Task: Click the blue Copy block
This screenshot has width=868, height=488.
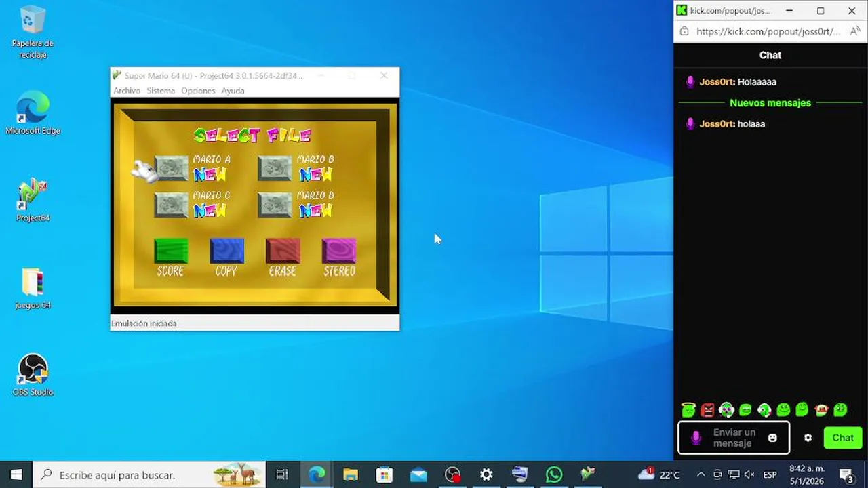Action: [x=226, y=250]
